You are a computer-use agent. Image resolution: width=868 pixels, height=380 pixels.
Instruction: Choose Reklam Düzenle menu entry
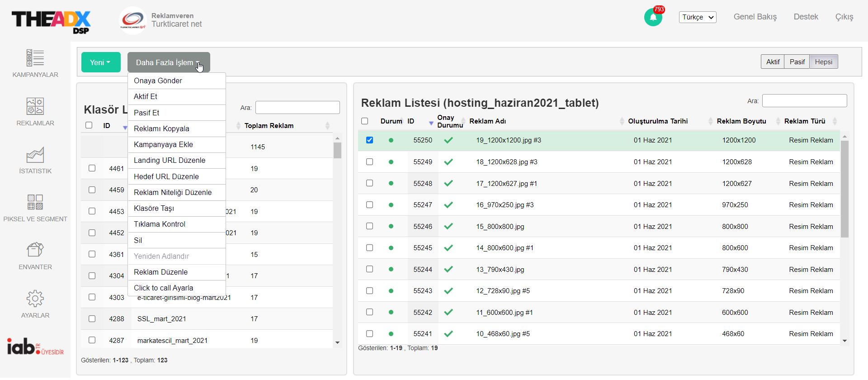click(177, 272)
